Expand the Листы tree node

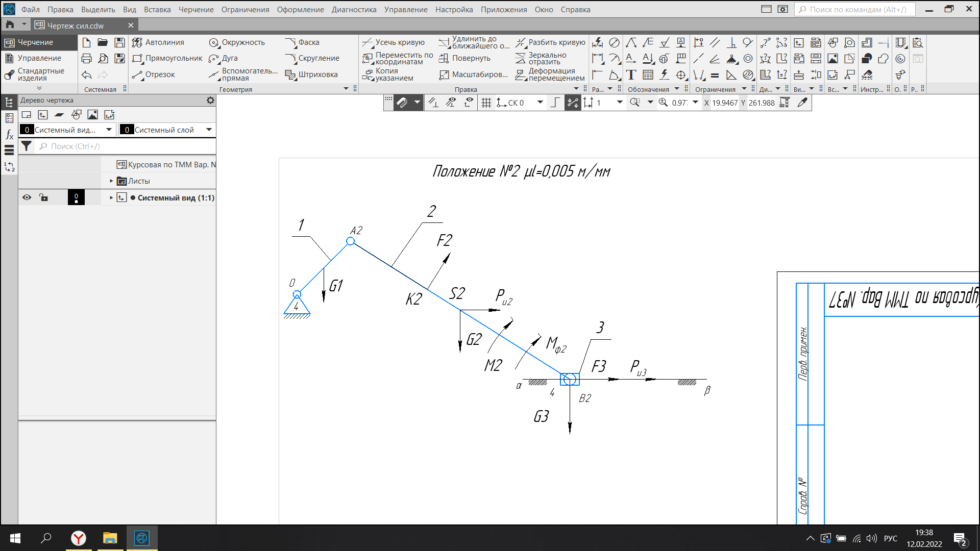pos(111,181)
